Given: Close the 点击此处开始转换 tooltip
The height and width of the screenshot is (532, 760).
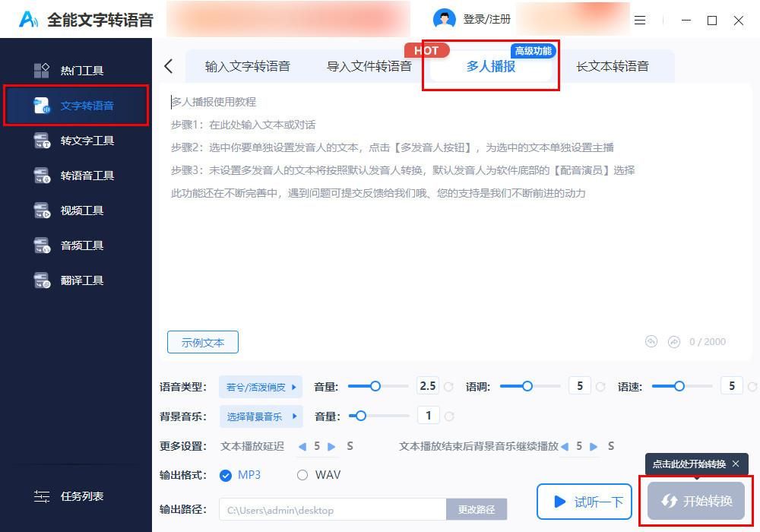Looking at the screenshot, I should (x=736, y=464).
